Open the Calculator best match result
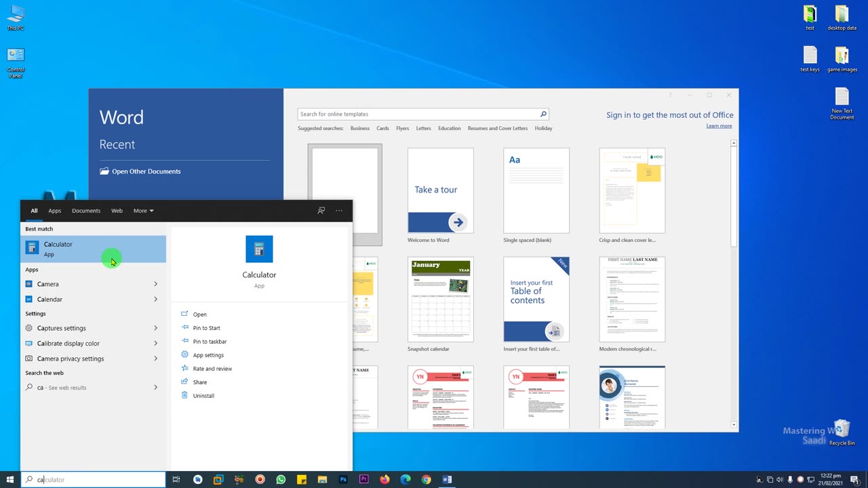 point(94,249)
